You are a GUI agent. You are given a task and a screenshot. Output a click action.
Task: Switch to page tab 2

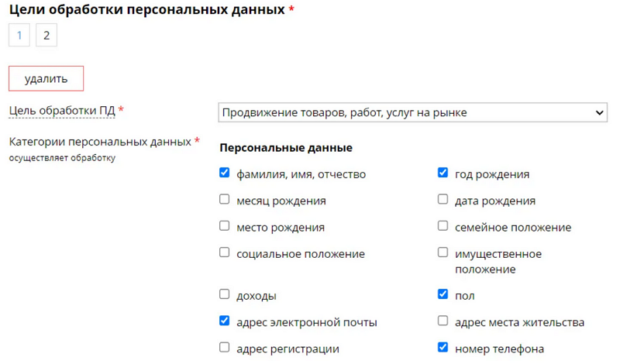pos(46,36)
